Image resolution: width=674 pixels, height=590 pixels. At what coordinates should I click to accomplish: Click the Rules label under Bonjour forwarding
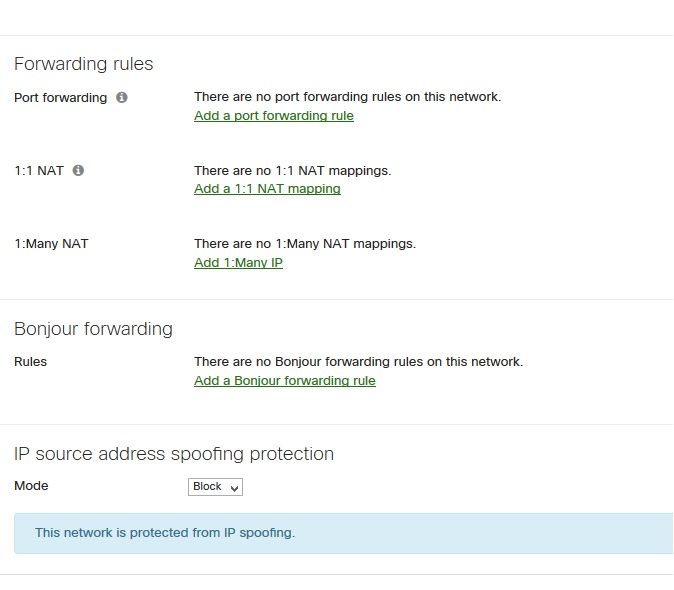tap(30, 362)
